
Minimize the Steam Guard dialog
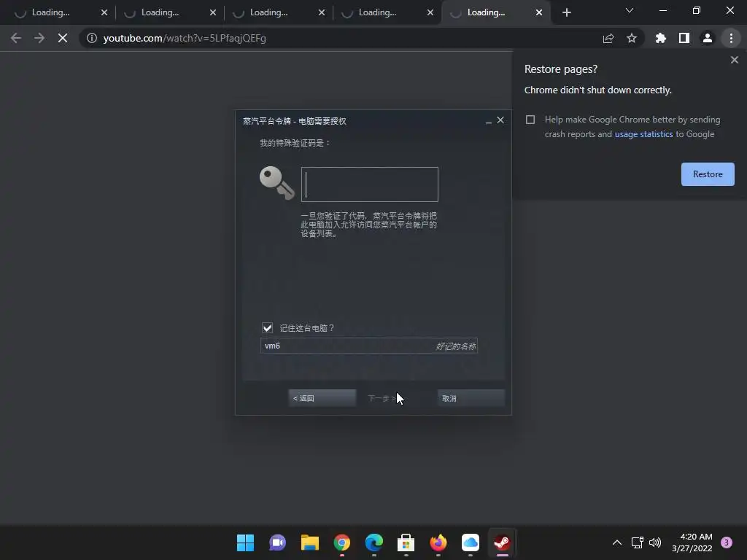pos(488,121)
